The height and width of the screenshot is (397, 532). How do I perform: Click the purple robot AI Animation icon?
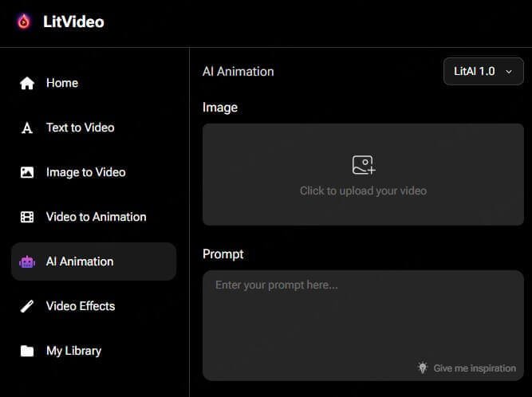(x=27, y=261)
